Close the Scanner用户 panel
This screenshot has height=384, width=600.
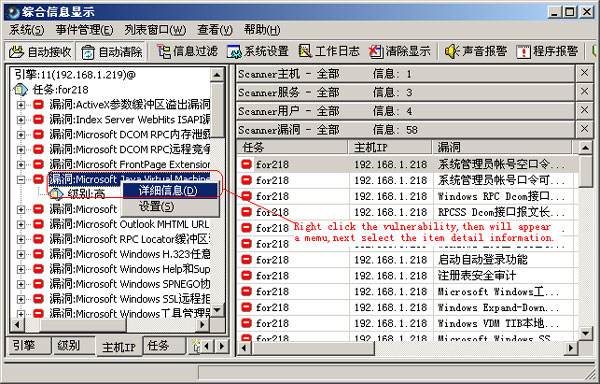pos(584,111)
